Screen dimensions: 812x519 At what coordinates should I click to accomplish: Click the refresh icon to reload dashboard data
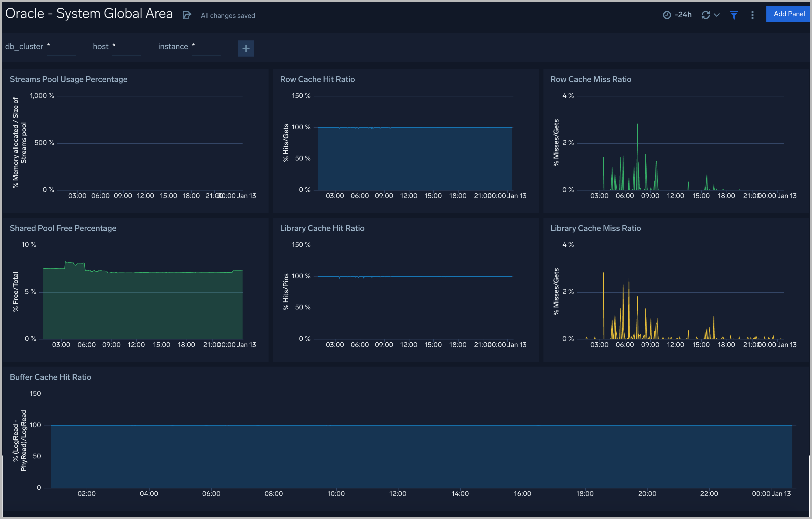click(706, 15)
